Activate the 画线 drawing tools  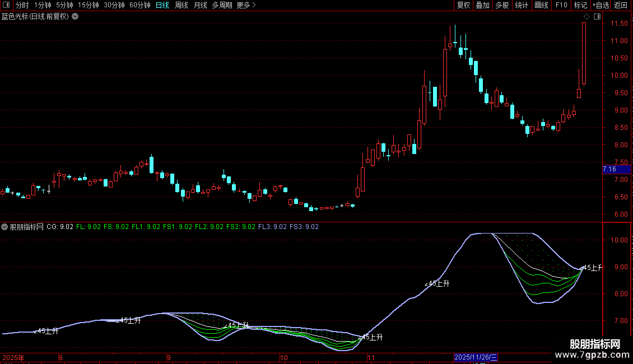541,5
